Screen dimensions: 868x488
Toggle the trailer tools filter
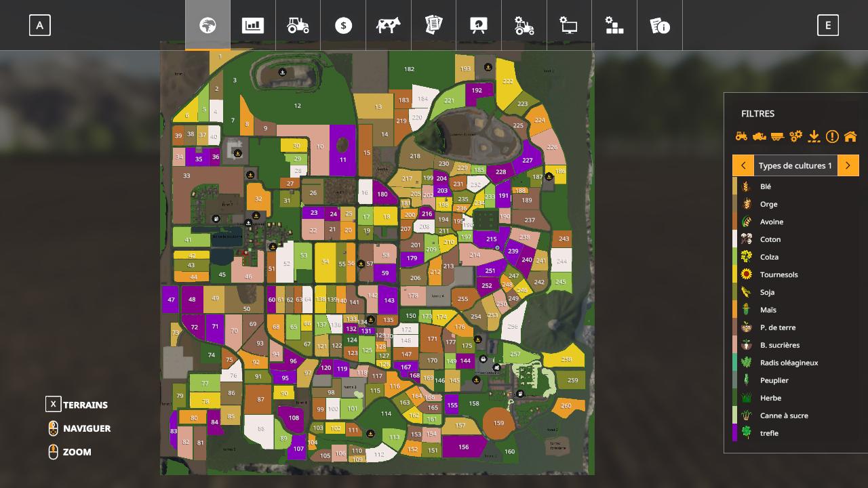point(778,136)
